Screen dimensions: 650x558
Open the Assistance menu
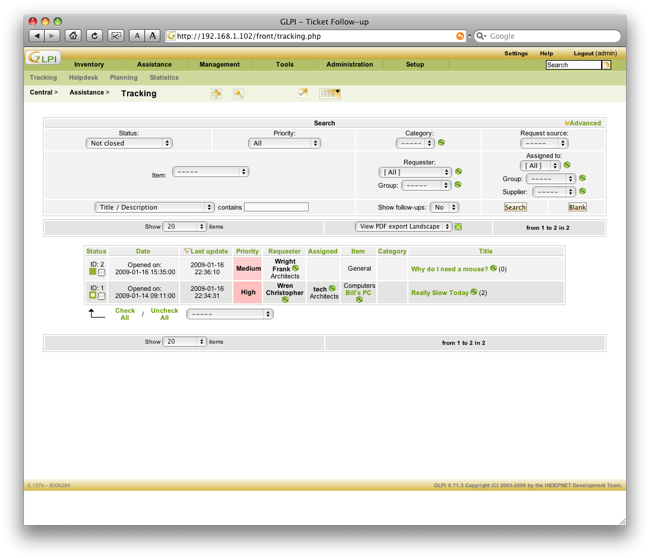coord(154,64)
